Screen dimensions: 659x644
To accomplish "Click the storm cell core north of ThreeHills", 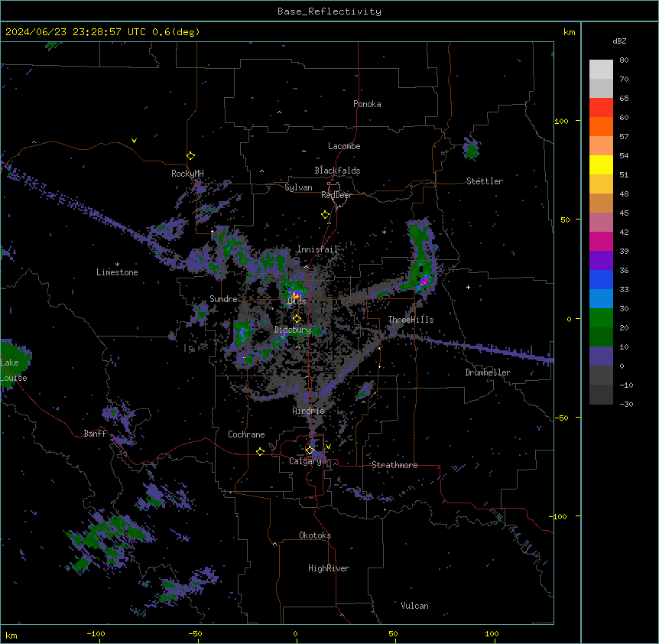I will click(x=424, y=281).
